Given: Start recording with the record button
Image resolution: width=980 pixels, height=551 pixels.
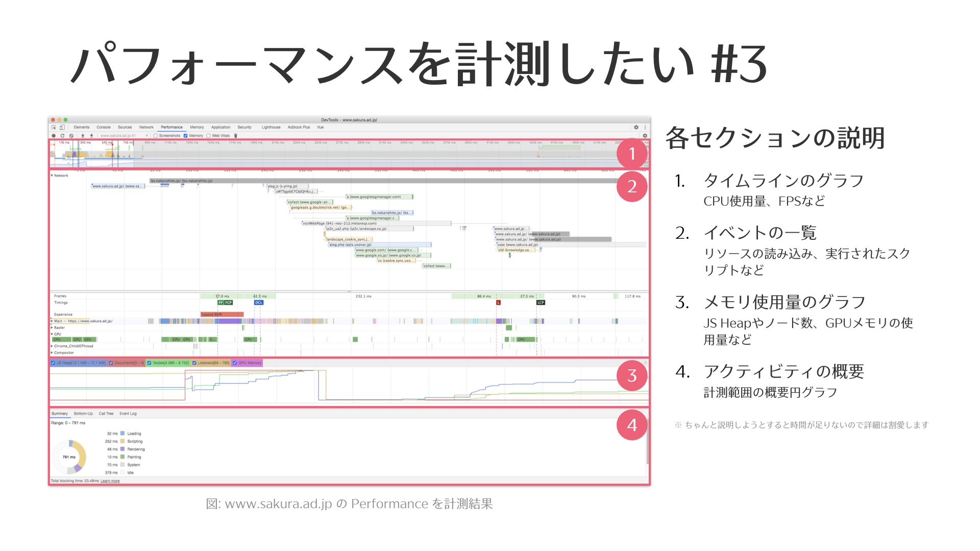Looking at the screenshot, I should 54,136.
